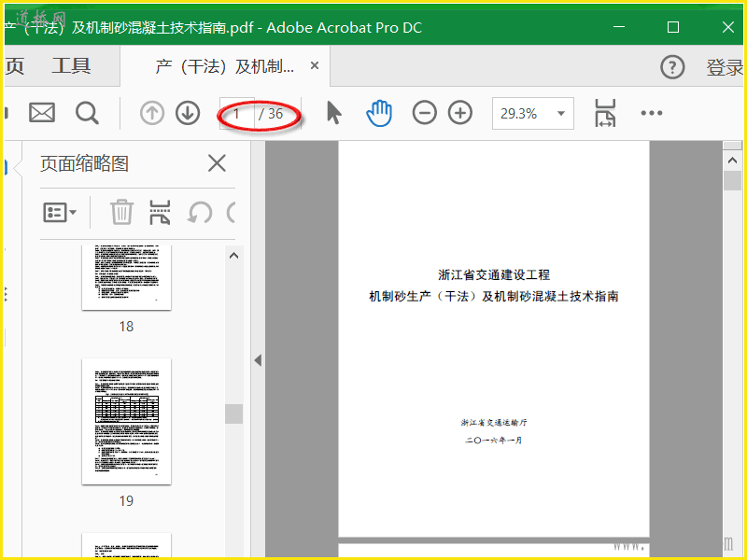Maximize the Acrobat window

click(673, 27)
